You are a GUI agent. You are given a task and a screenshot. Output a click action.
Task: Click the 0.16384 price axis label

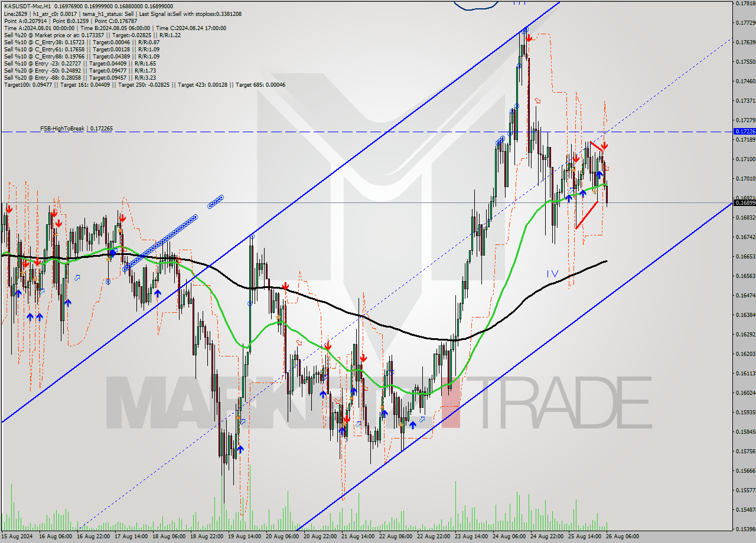[746, 315]
